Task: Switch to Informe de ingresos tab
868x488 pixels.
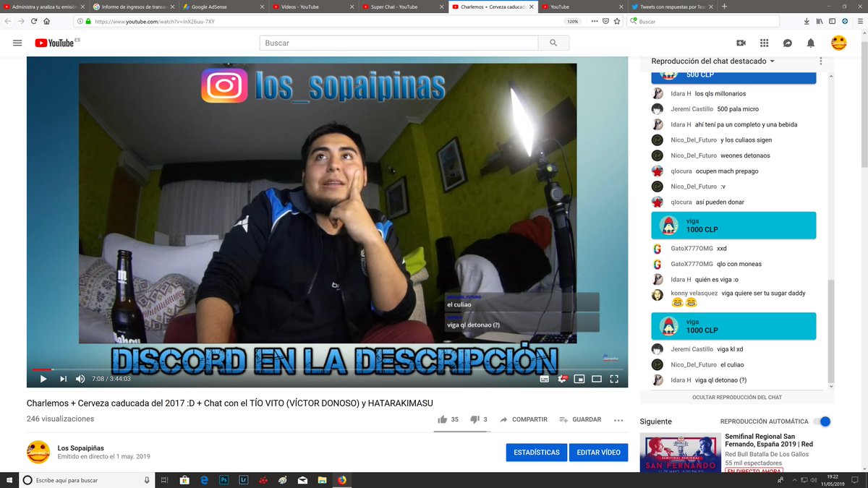Action: coord(133,7)
